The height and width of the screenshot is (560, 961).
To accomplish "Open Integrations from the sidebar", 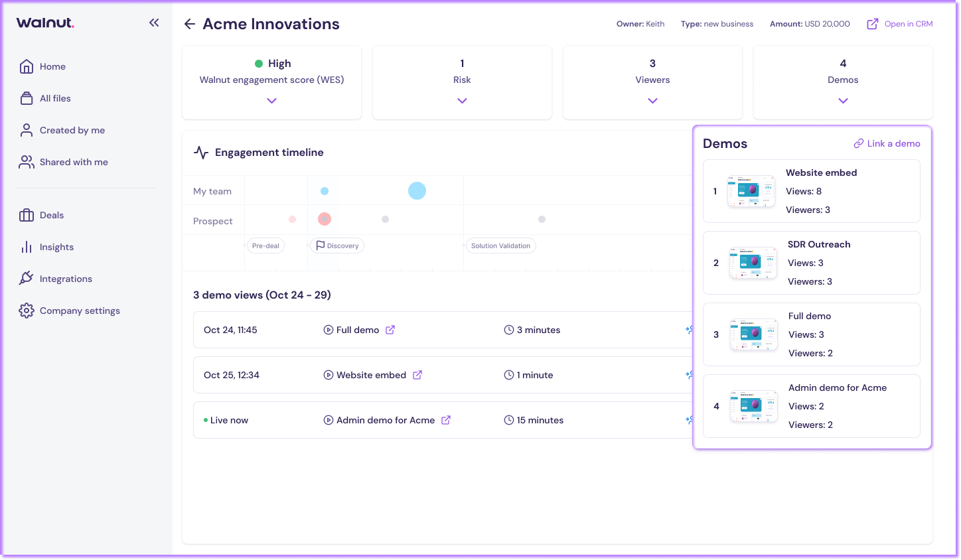I will click(66, 279).
